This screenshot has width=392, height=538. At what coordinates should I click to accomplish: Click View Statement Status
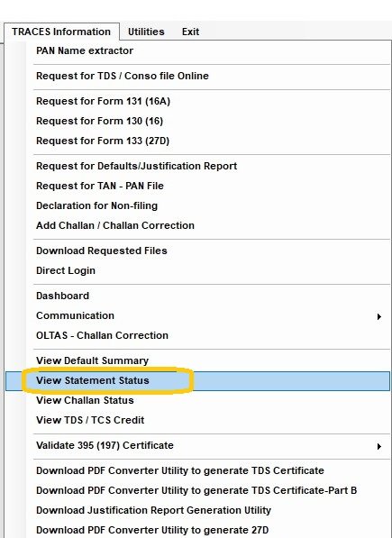(x=198, y=381)
